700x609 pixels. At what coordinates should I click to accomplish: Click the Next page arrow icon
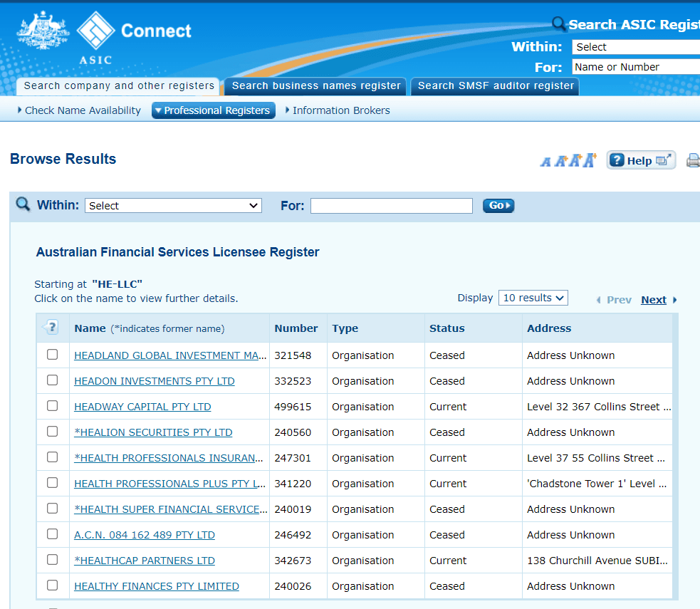[x=674, y=300]
